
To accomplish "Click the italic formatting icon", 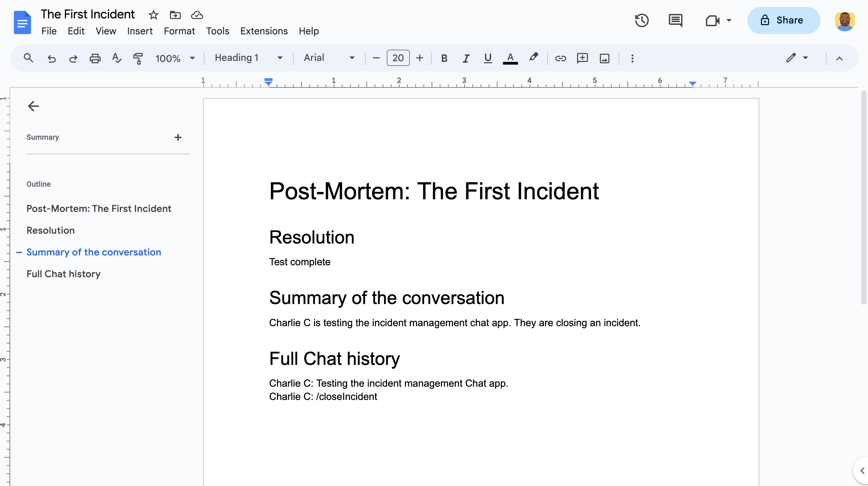I will click(x=465, y=58).
